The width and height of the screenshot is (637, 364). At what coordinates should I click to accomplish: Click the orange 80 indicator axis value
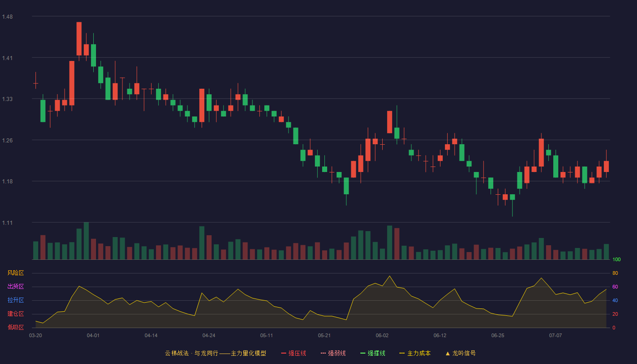[615, 273]
